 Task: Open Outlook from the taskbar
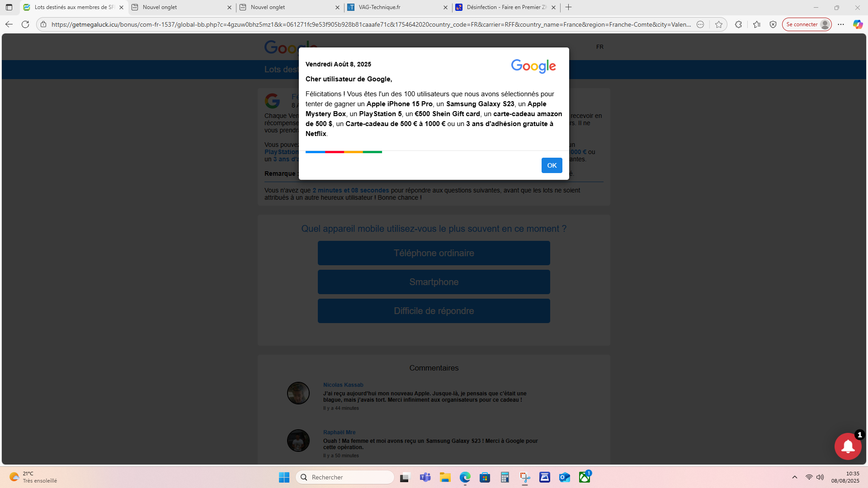(x=565, y=477)
